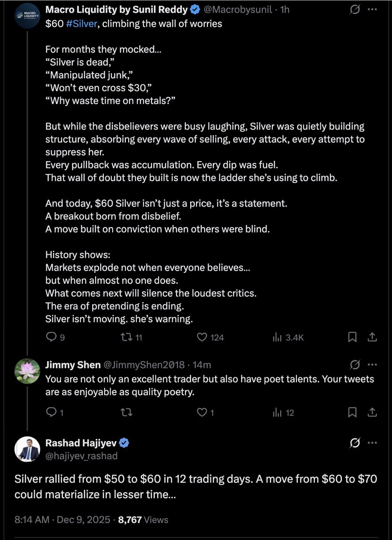Open Grok icon on Rashad Hajiyev's tweet
Image resolution: width=392 pixels, height=540 pixels.
(x=355, y=443)
